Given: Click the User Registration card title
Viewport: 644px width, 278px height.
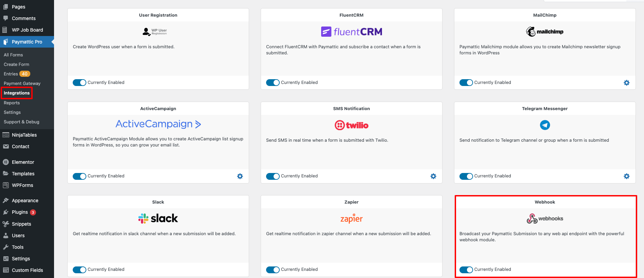Looking at the screenshot, I should click(158, 15).
